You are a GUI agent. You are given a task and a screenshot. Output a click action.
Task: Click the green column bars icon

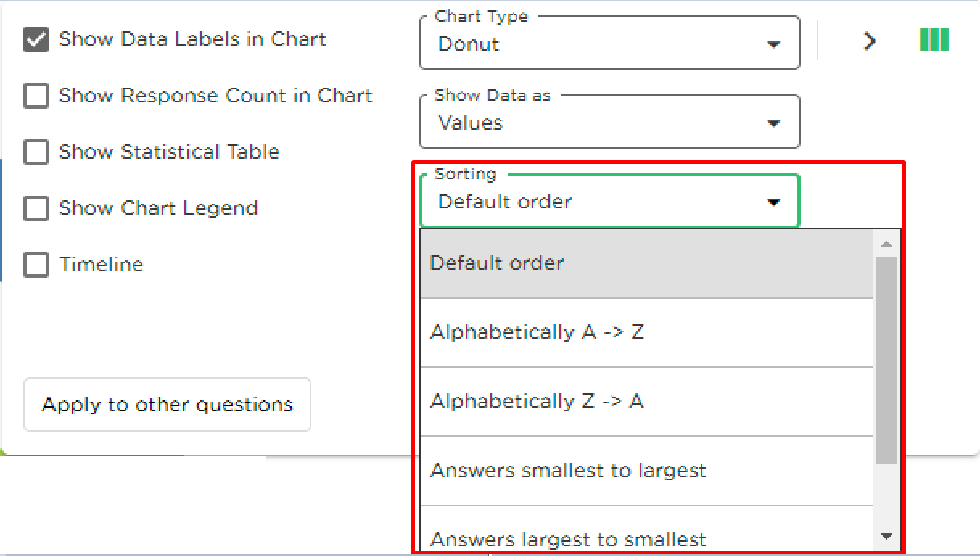(x=933, y=39)
